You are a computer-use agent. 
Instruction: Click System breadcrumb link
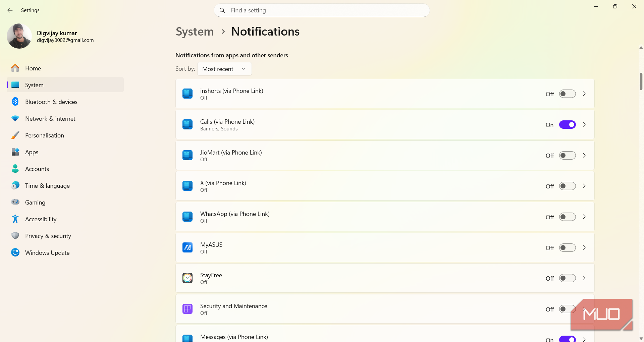[x=195, y=32]
